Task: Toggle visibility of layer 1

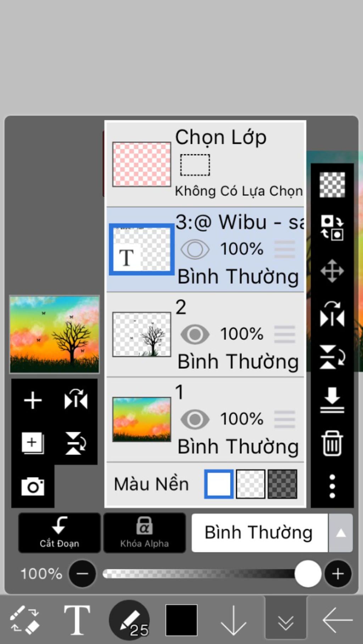Action: pyautogui.click(x=195, y=419)
